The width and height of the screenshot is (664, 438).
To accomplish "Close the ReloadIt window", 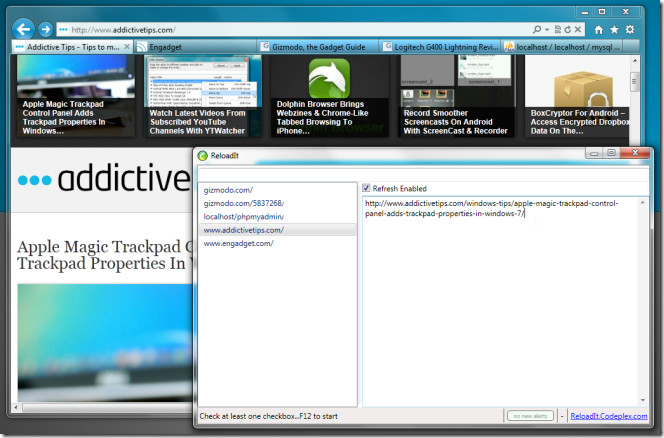I will (x=635, y=153).
